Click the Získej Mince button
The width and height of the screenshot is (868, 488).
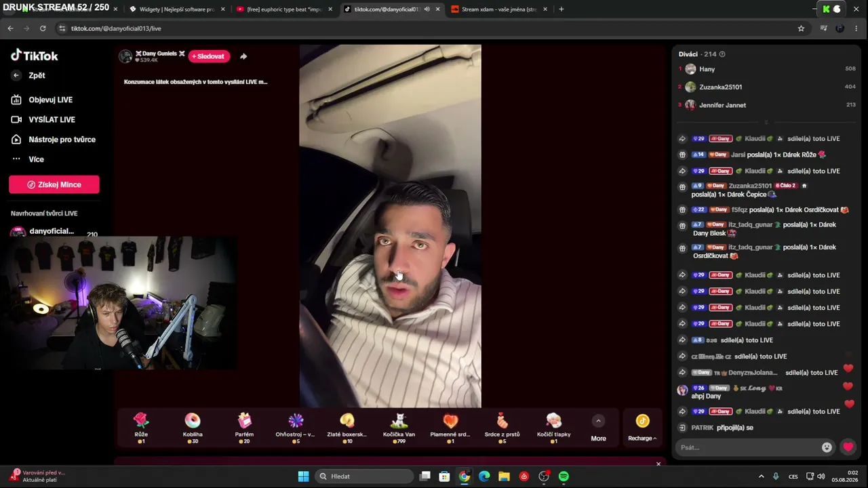tap(54, 184)
